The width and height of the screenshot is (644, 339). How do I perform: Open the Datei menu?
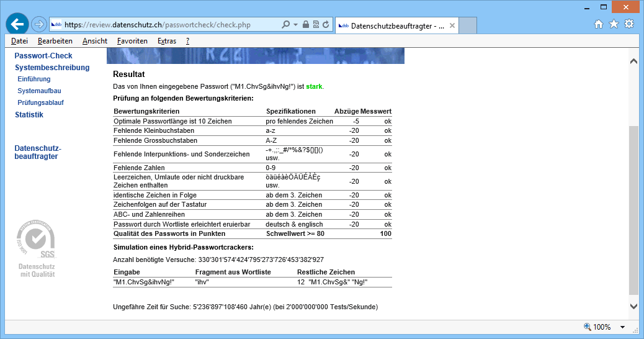click(19, 41)
